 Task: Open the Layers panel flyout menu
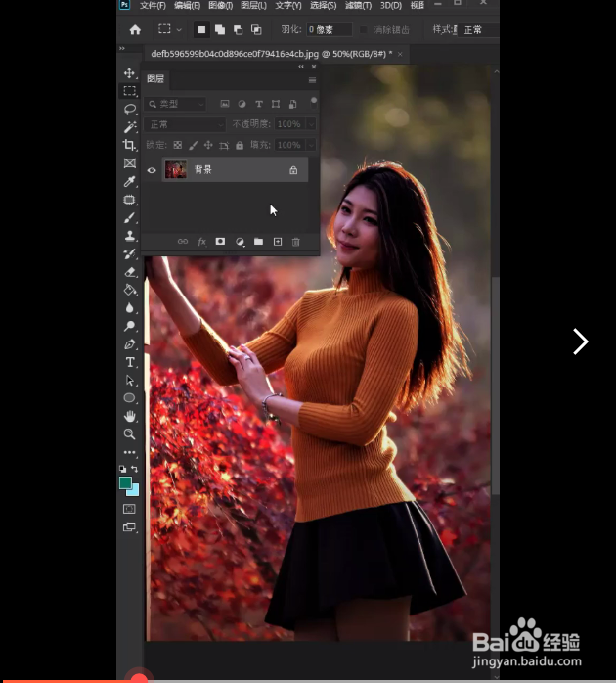[x=312, y=80]
